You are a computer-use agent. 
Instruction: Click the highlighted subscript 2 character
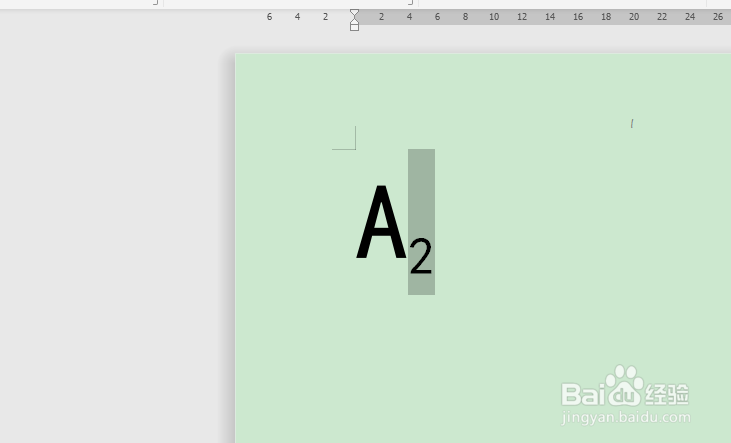[x=421, y=256]
